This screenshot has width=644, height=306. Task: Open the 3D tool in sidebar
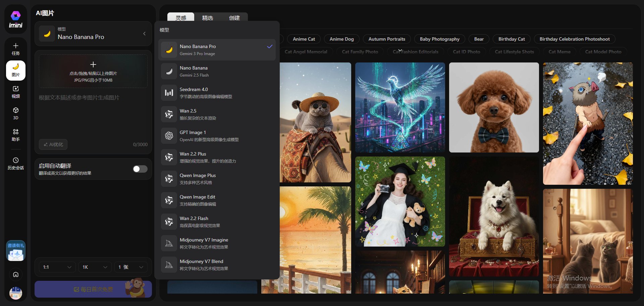[15, 113]
